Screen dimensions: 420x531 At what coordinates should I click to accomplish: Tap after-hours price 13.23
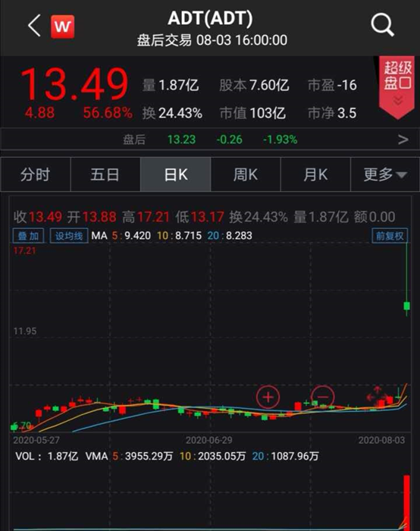click(x=181, y=140)
